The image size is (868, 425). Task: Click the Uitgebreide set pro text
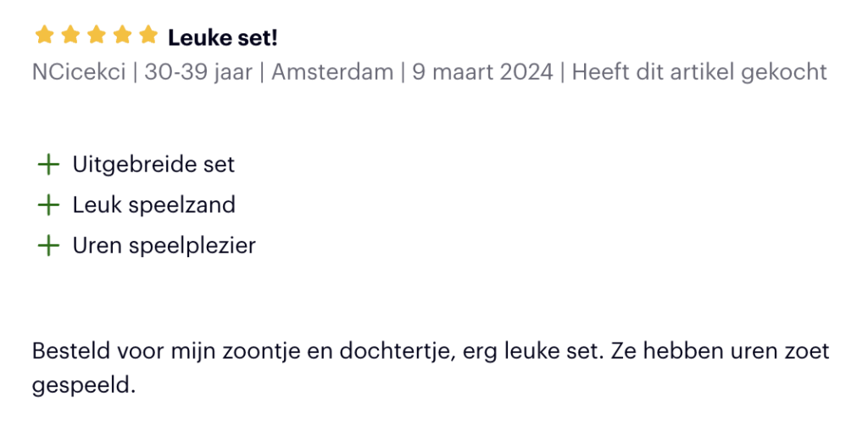click(154, 165)
